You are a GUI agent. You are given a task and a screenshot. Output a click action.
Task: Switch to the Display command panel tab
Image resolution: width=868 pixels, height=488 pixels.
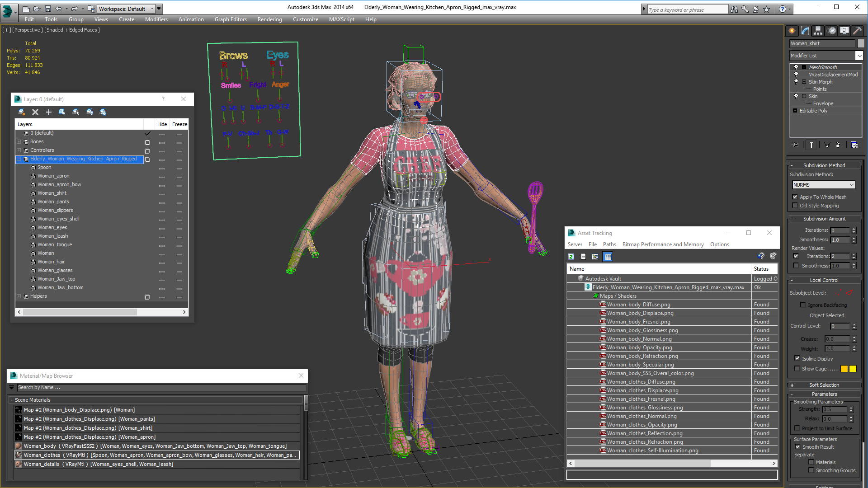(844, 31)
